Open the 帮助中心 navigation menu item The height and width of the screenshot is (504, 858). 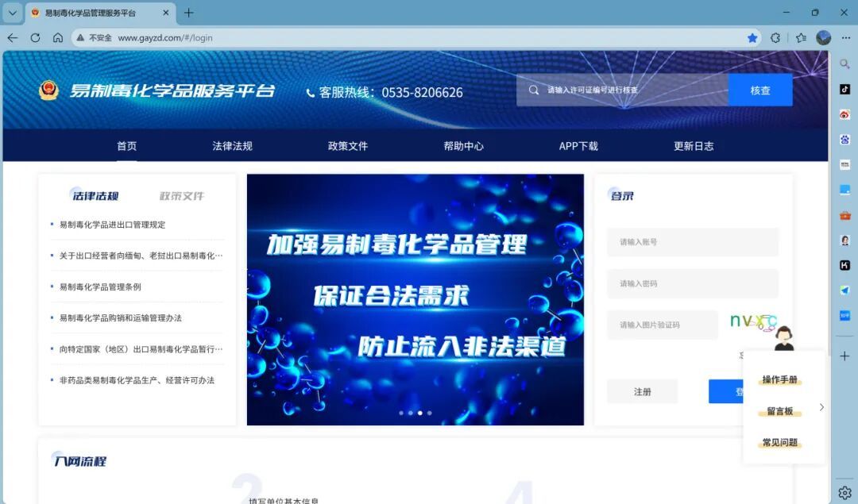point(463,146)
